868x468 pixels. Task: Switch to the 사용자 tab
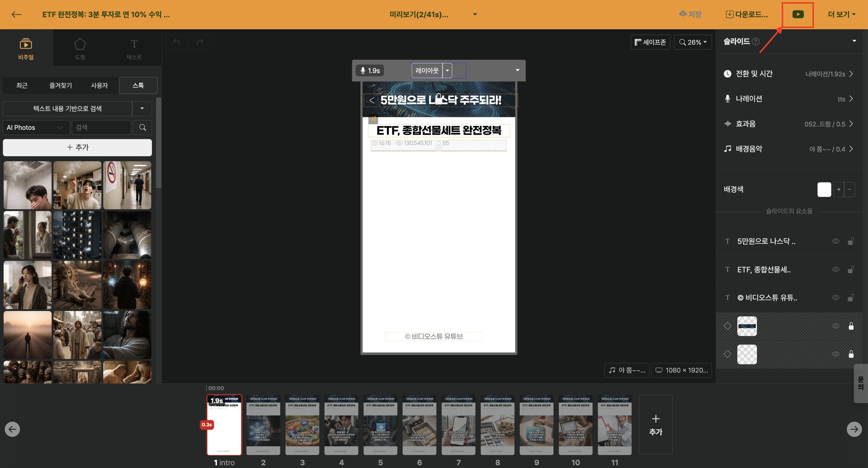(x=99, y=85)
